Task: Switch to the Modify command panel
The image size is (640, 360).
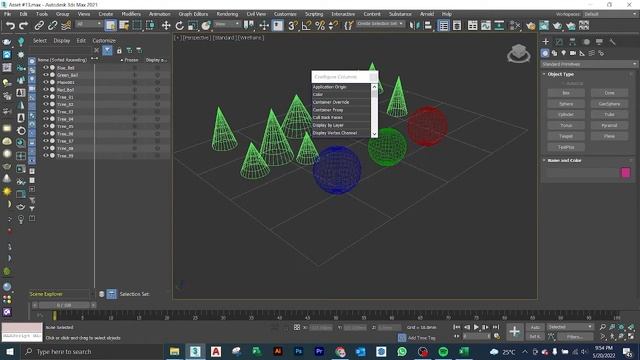Action: 559,42
